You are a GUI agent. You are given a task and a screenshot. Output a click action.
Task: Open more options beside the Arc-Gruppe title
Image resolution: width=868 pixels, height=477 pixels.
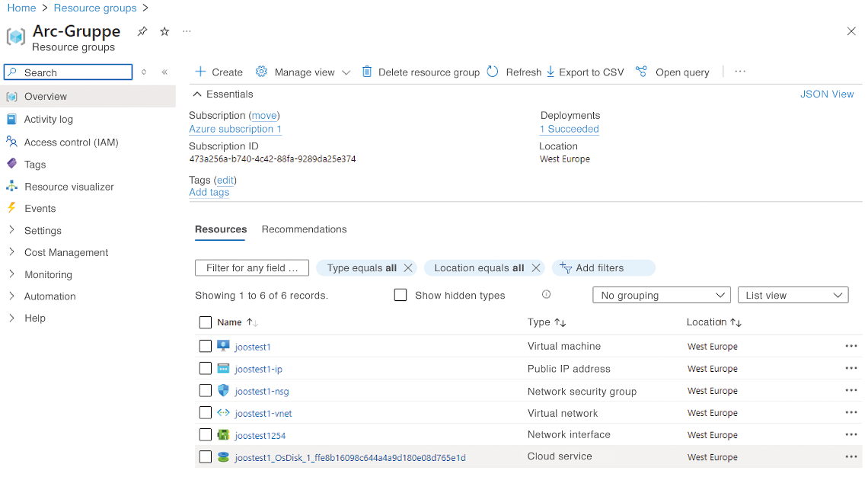tap(187, 31)
